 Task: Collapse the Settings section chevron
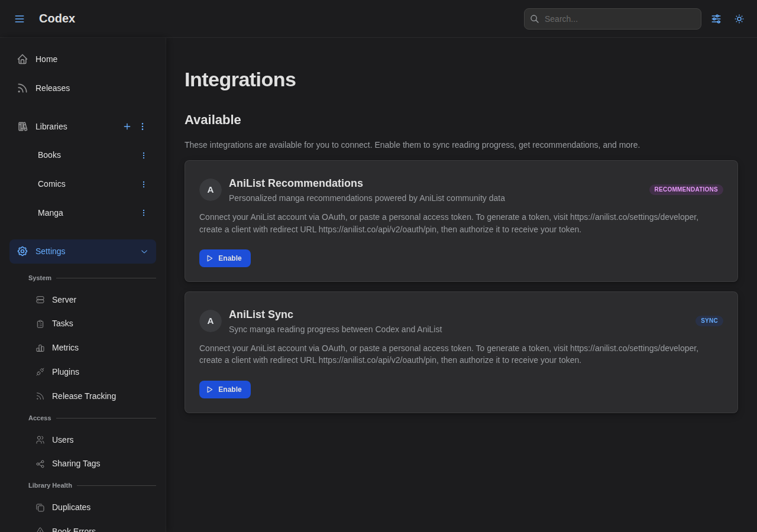(x=144, y=251)
